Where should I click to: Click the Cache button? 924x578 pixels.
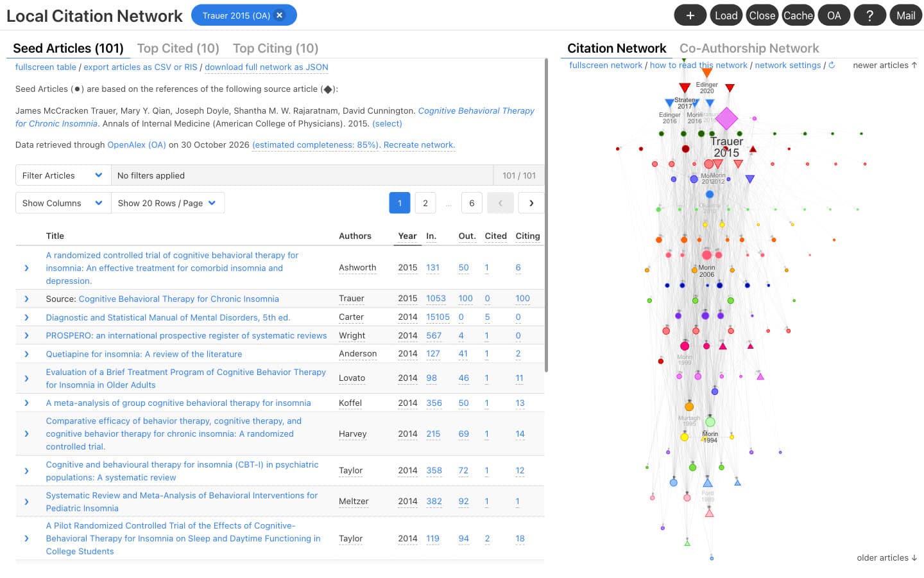point(798,15)
